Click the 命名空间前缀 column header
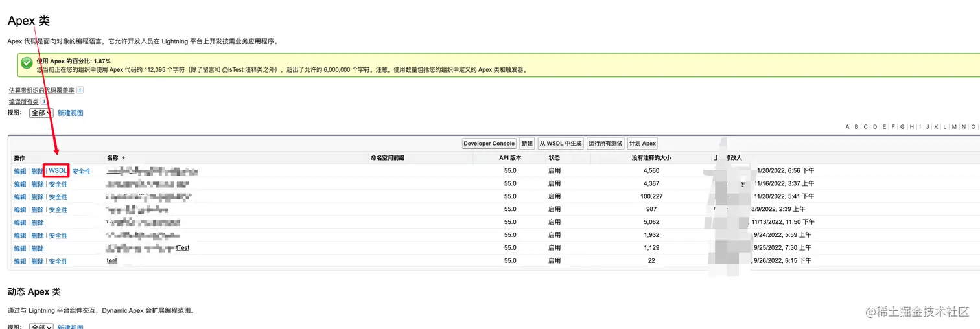 (388, 157)
